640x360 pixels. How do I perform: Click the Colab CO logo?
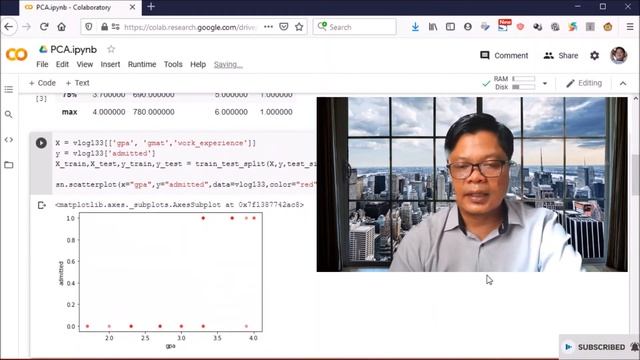[x=17, y=54]
